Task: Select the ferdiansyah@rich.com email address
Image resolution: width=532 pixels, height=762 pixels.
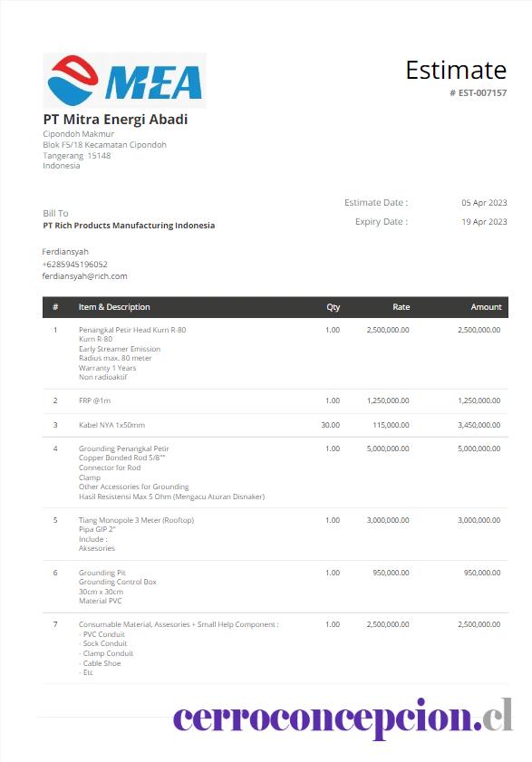Action: point(84,276)
